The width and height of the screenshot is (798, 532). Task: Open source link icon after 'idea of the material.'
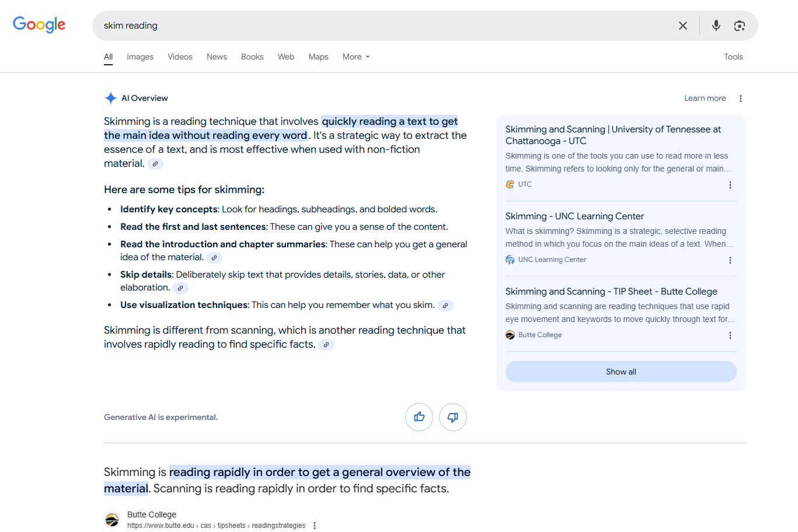pos(214,258)
